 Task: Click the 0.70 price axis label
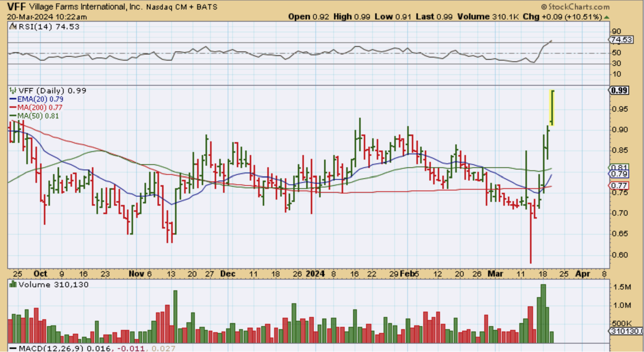620,213
